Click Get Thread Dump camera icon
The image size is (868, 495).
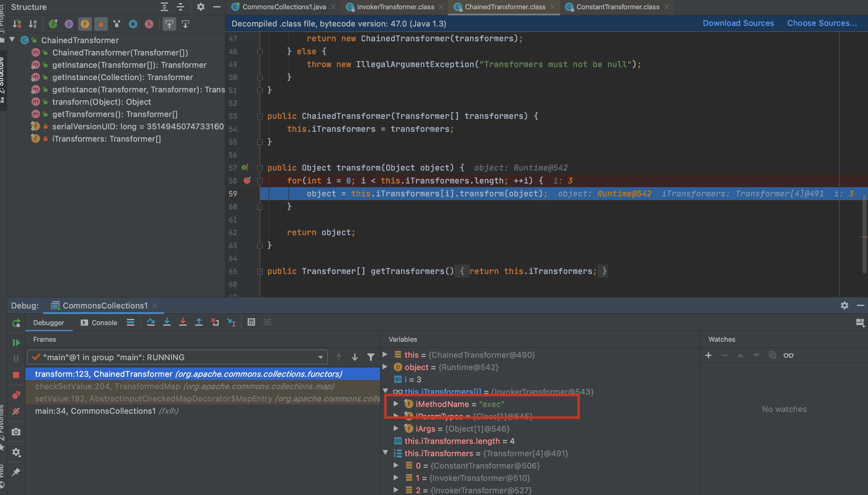[16, 432]
